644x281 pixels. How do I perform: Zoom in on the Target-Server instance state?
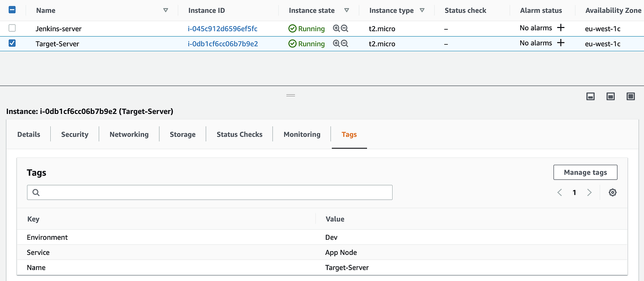pos(336,44)
